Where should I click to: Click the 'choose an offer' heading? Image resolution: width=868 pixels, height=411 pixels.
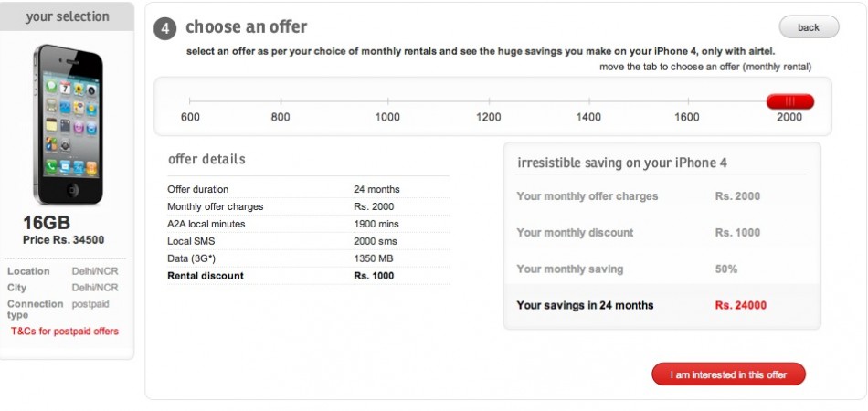(x=247, y=27)
